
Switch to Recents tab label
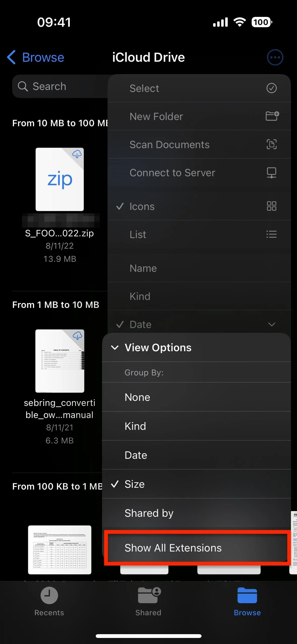pyautogui.click(x=49, y=613)
